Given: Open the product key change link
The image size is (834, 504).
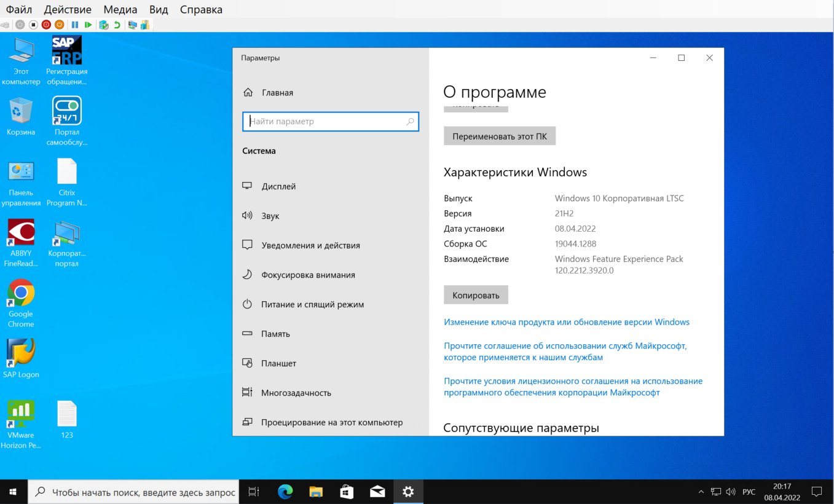Looking at the screenshot, I should point(566,322).
